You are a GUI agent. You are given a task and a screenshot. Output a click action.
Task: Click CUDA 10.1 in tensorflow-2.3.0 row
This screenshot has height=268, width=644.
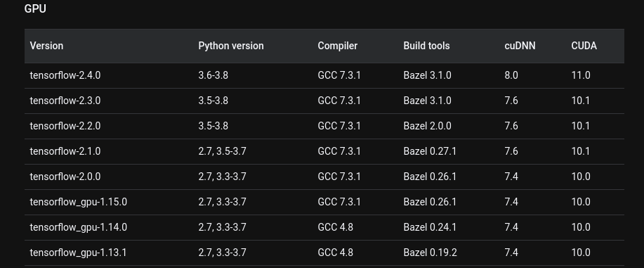coord(581,101)
